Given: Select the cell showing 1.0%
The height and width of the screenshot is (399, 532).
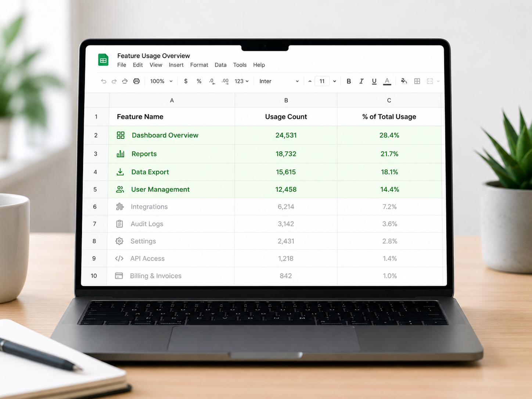Looking at the screenshot, I should tap(390, 276).
